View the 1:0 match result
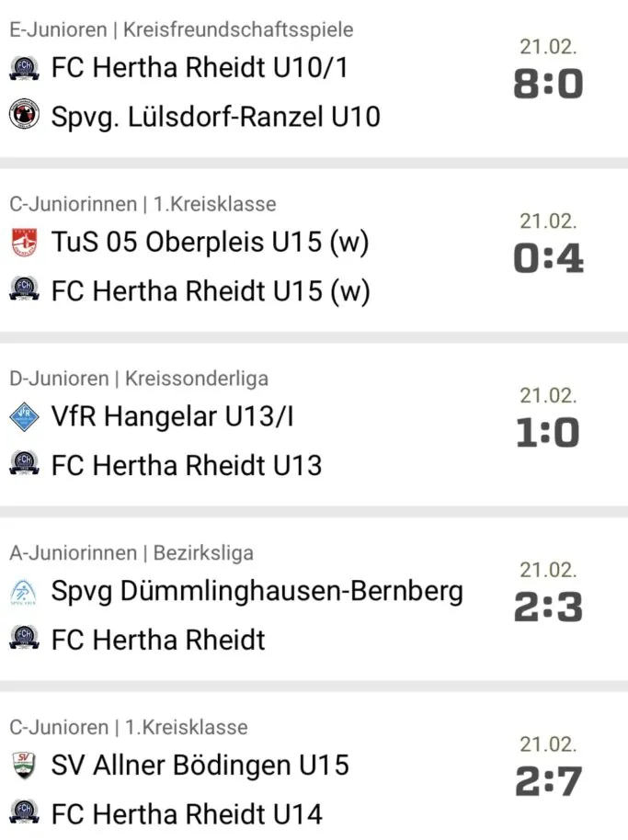 click(x=548, y=433)
